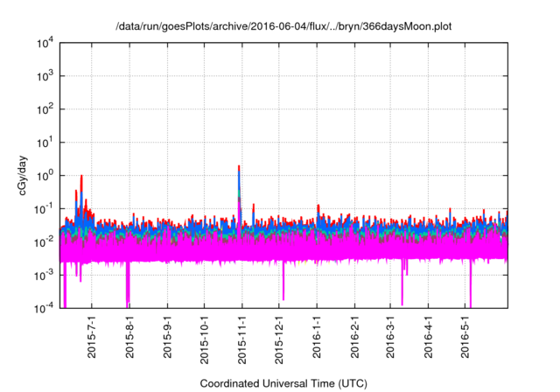This screenshot has width=560, height=392.
Task: Click the Coordinated Universal Time (UTC) axis label
Action: tap(283, 383)
